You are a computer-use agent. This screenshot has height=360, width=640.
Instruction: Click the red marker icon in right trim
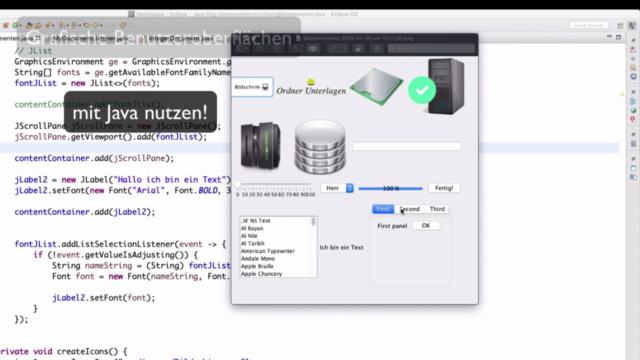tap(633, 119)
